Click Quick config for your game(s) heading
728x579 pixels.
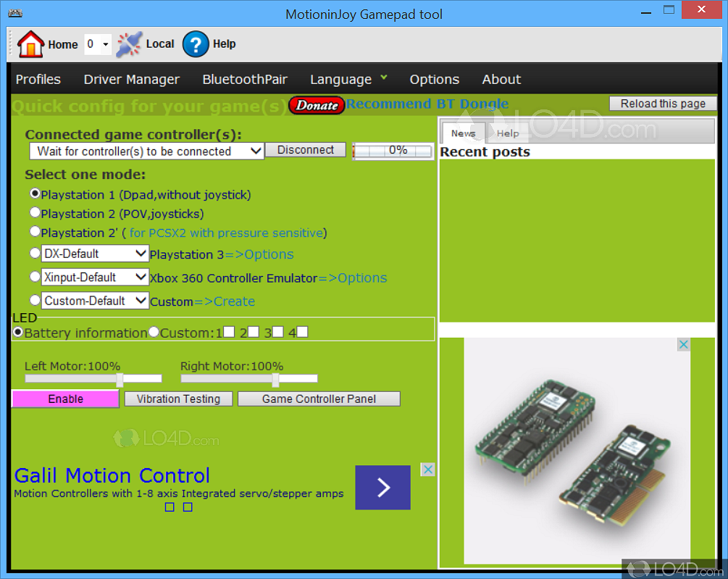point(148,107)
